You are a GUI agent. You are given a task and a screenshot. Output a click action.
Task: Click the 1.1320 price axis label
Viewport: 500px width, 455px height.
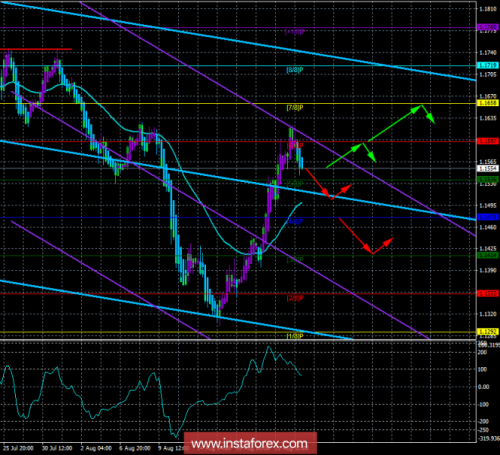pyautogui.click(x=488, y=314)
